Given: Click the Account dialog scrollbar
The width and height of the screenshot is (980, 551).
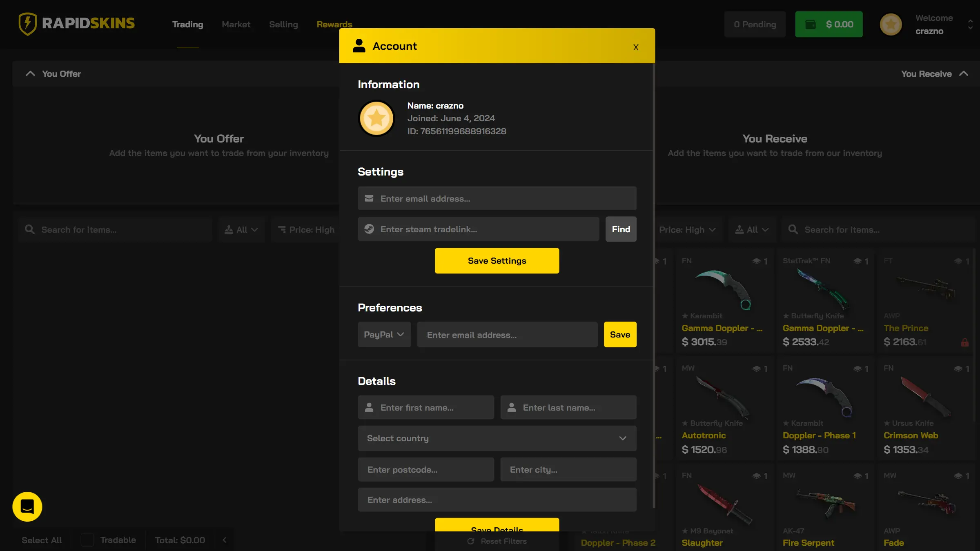Looking at the screenshot, I should point(653,286).
